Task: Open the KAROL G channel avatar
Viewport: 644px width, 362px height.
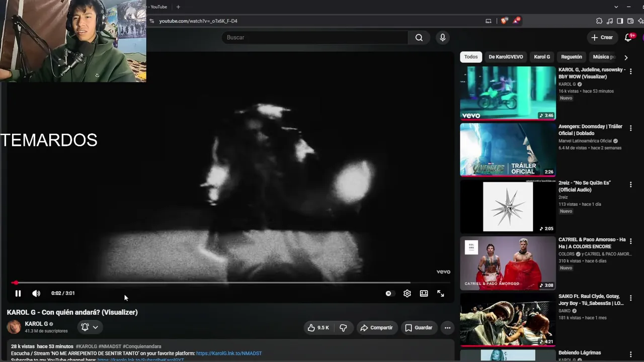Action: (14, 327)
